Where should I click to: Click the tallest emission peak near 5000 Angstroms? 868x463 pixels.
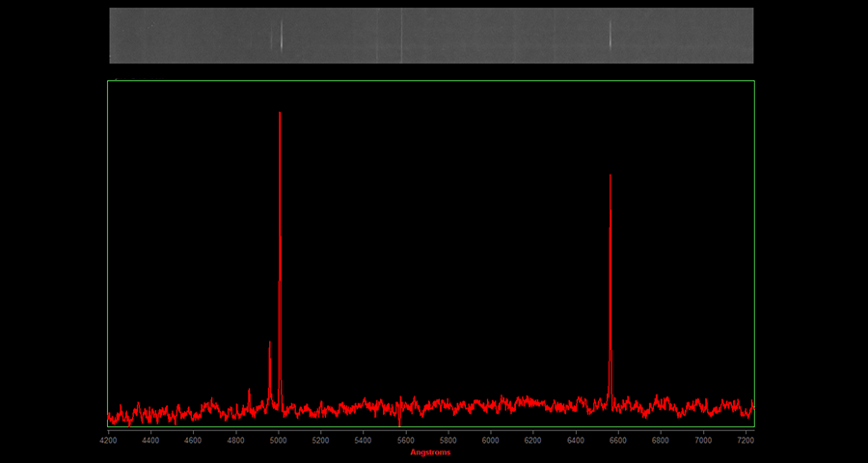click(280, 116)
